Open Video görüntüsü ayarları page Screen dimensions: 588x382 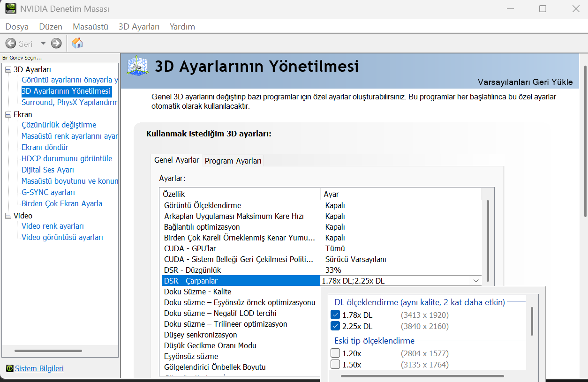click(x=62, y=237)
